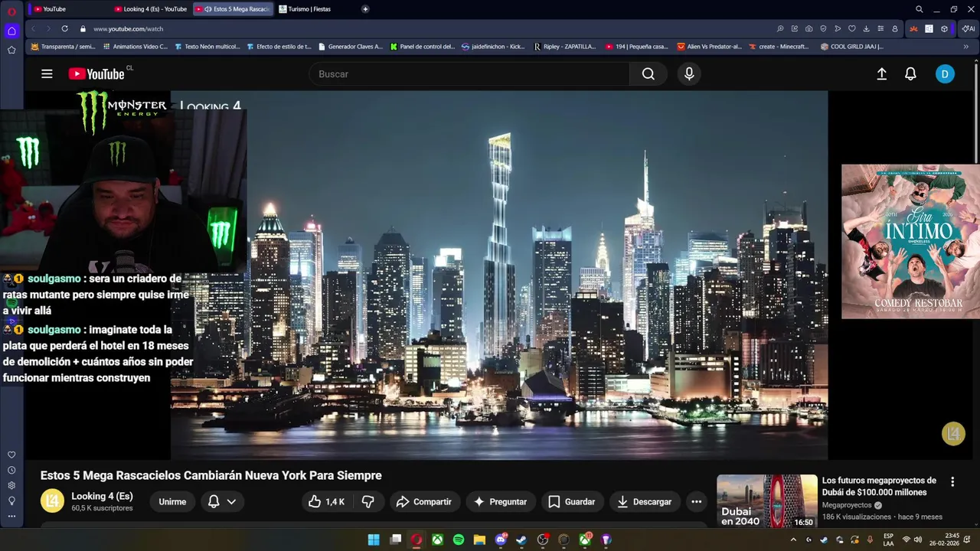
Task: Open Opera sidebar settings gear icon
Action: 11,485
